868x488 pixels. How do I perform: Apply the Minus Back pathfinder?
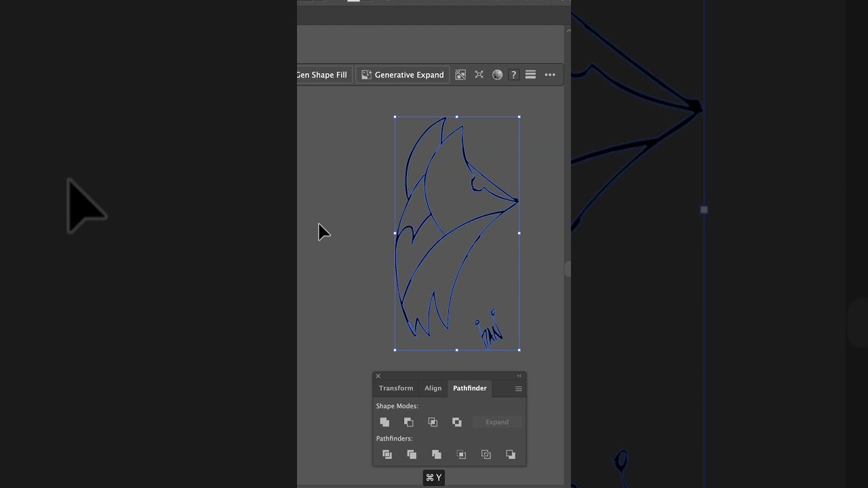pyautogui.click(x=511, y=454)
